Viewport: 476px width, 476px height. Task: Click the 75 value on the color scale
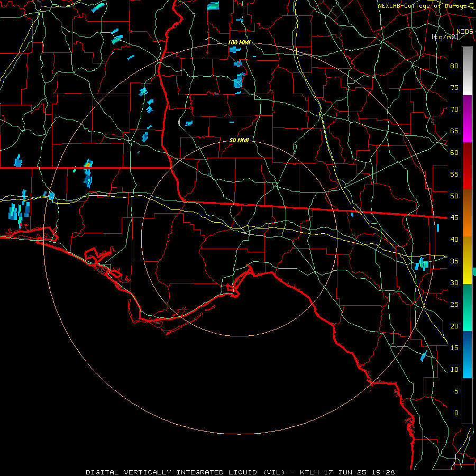[454, 87]
